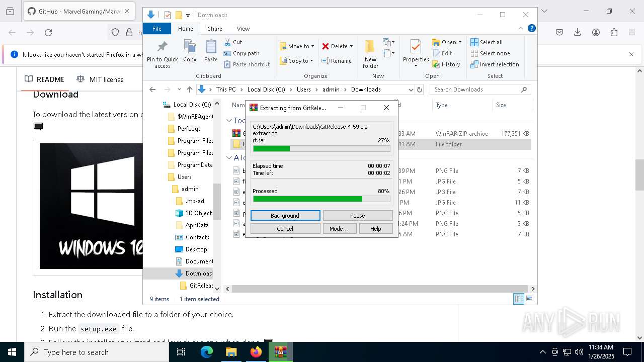The image size is (644, 362).
Task: Click the Windows Start button
Action: click(x=12, y=352)
